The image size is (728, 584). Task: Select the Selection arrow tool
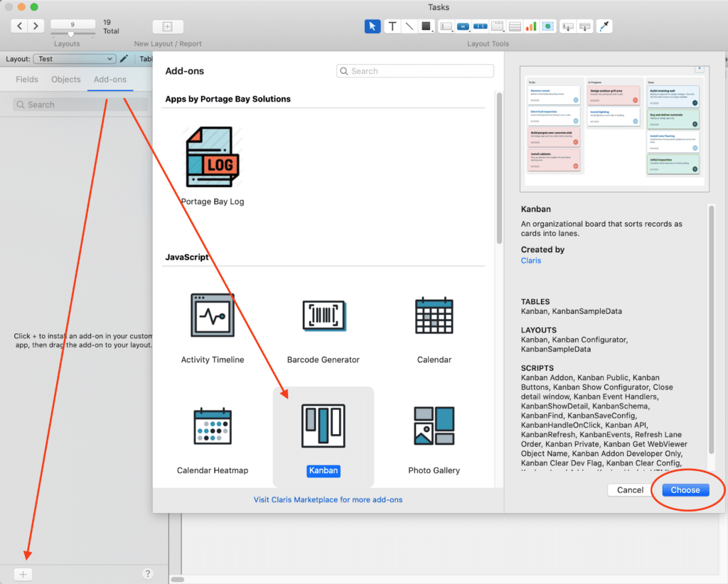372,26
